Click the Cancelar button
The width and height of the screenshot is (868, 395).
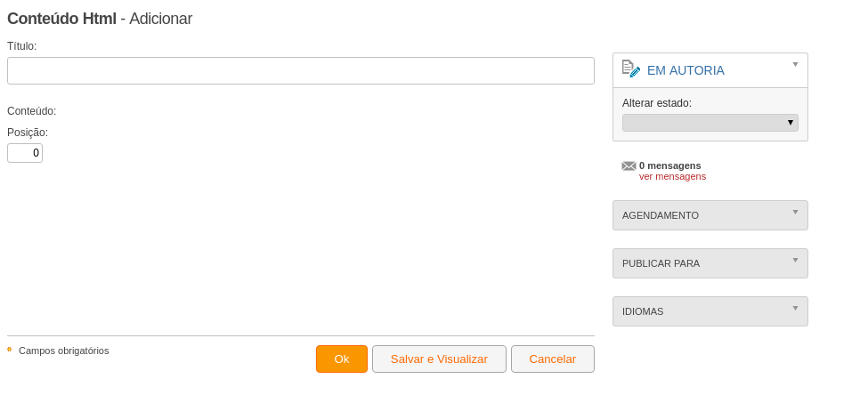(x=553, y=359)
